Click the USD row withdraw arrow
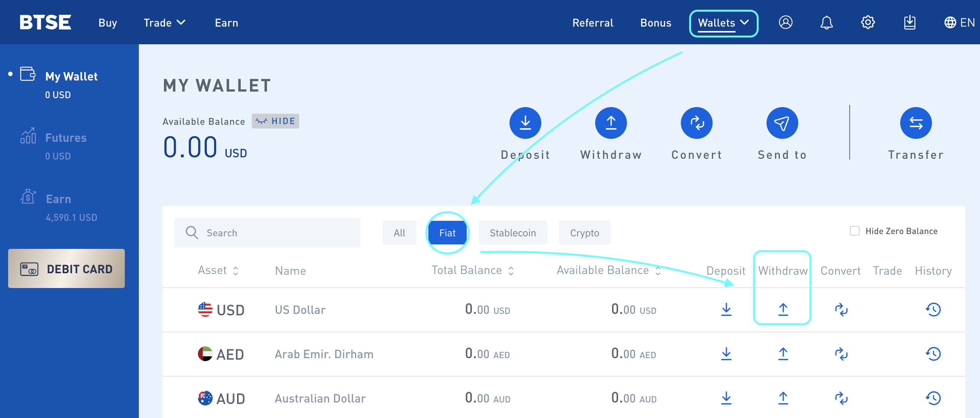 point(782,309)
